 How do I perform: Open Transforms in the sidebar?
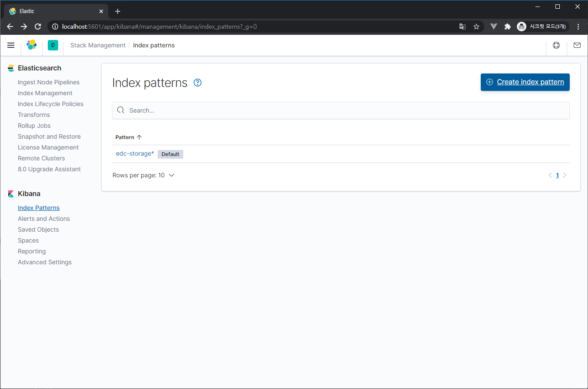tap(34, 115)
